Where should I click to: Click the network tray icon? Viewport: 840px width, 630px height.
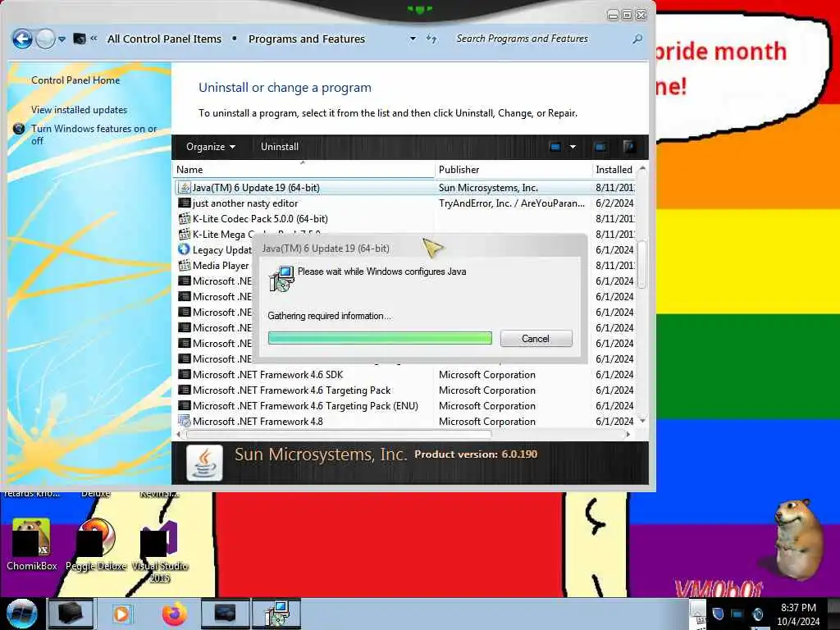737,614
